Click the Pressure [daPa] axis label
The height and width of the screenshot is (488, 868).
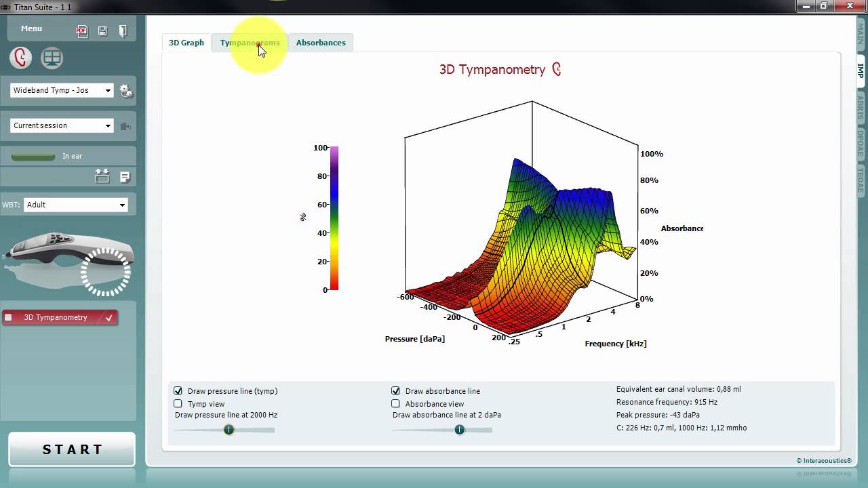(415, 339)
